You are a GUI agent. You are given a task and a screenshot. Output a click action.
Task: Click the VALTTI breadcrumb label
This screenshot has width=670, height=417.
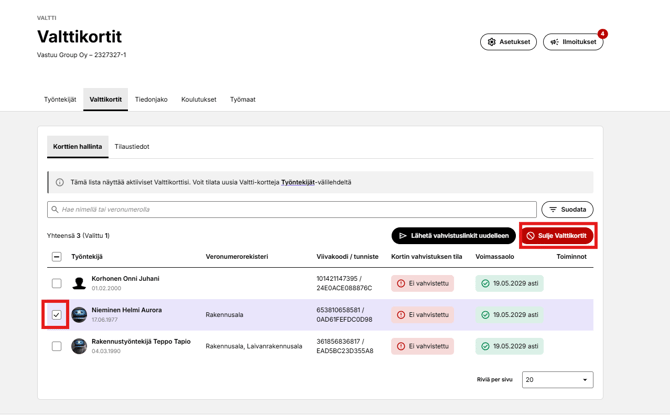[47, 18]
